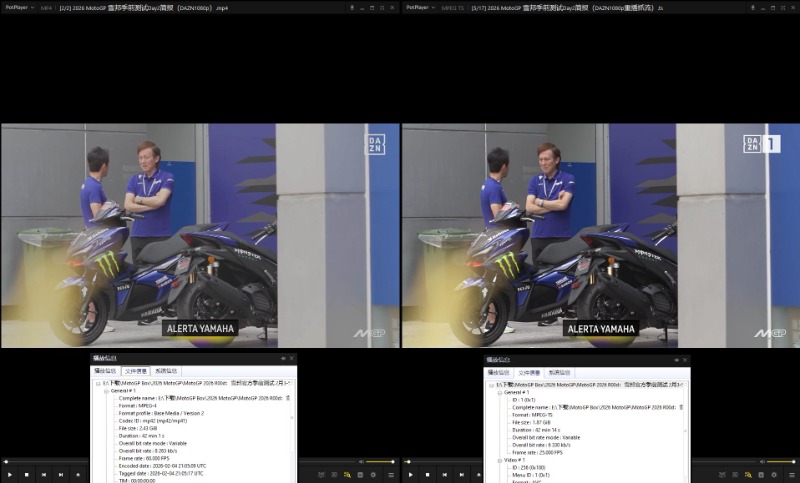Click the eject/open file icon in left player
This screenshot has height=483, width=800.
coord(77,474)
